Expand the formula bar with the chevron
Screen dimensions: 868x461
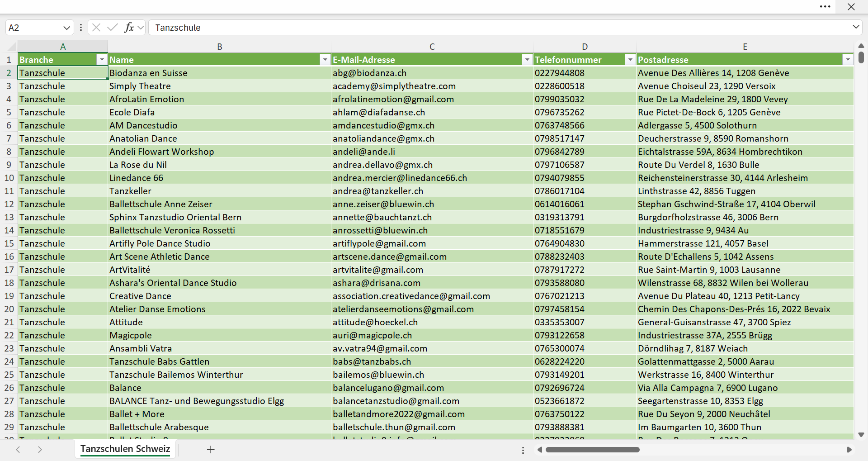point(856,27)
